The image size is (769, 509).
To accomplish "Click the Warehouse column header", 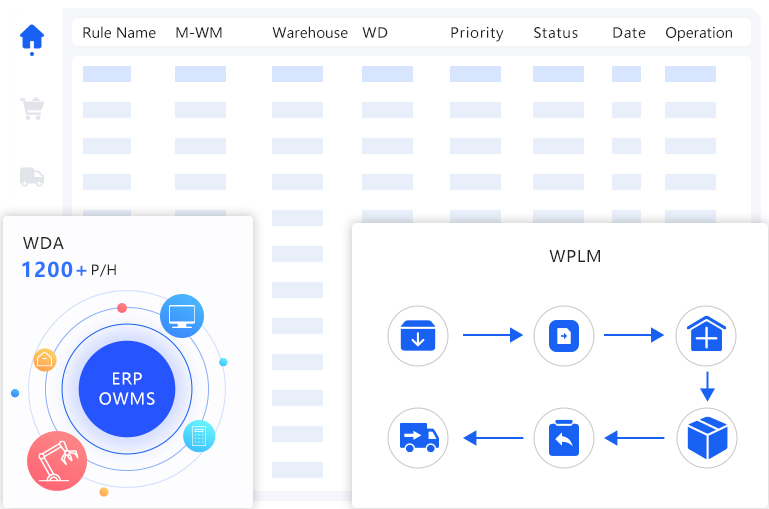I will tap(310, 33).
